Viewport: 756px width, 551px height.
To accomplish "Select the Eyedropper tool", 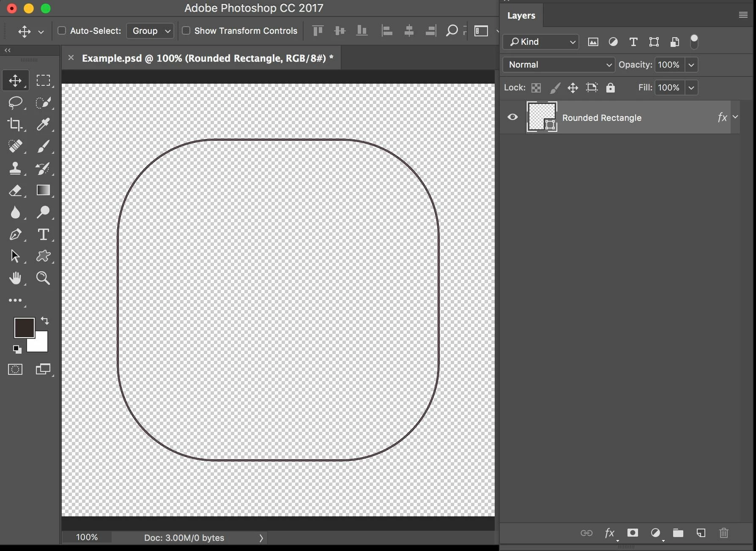I will (43, 124).
